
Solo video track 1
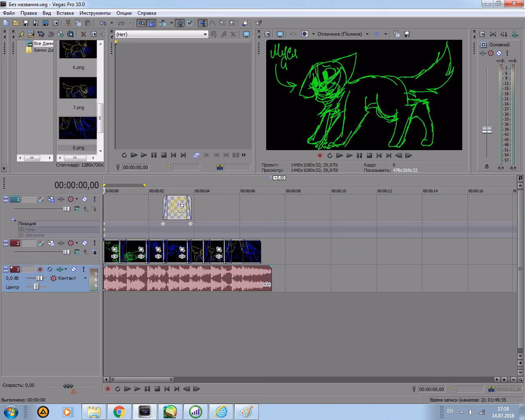coord(94,199)
